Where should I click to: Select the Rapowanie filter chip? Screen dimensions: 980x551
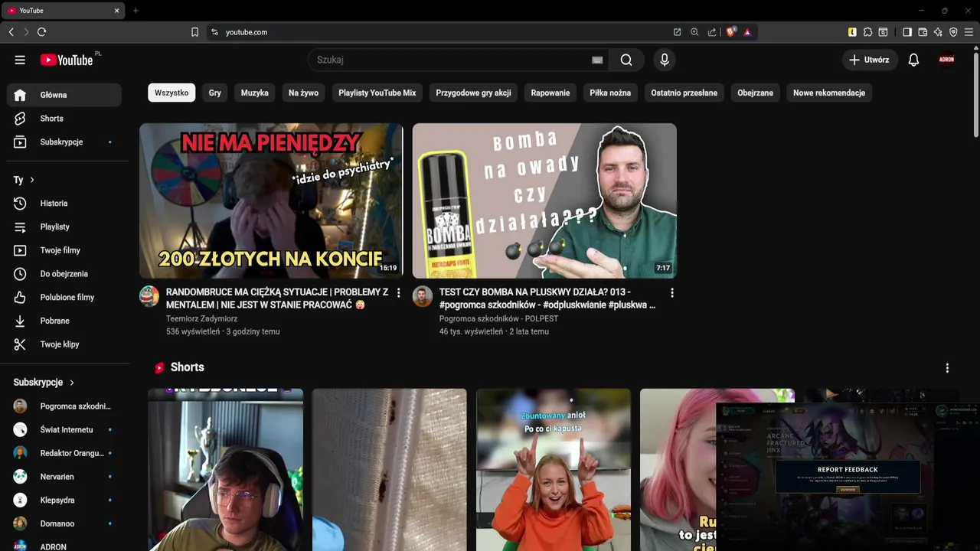[x=550, y=93]
